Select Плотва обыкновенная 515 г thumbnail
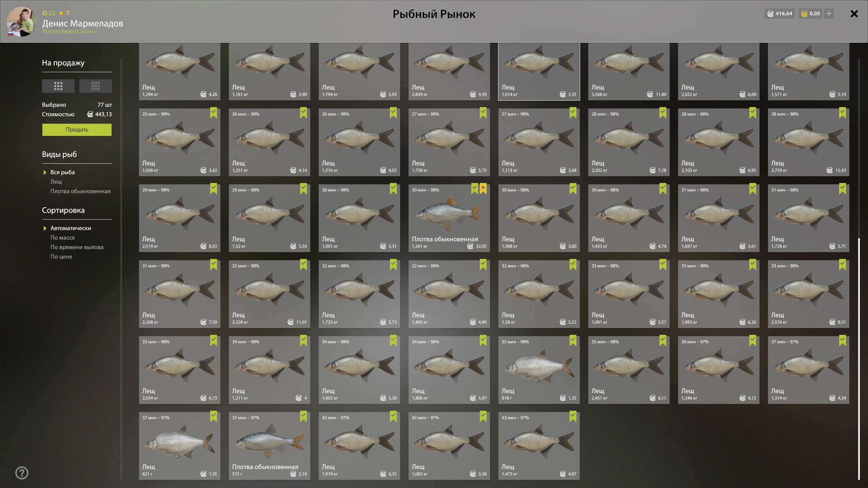The height and width of the screenshot is (488, 868). (x=270, y=446)
